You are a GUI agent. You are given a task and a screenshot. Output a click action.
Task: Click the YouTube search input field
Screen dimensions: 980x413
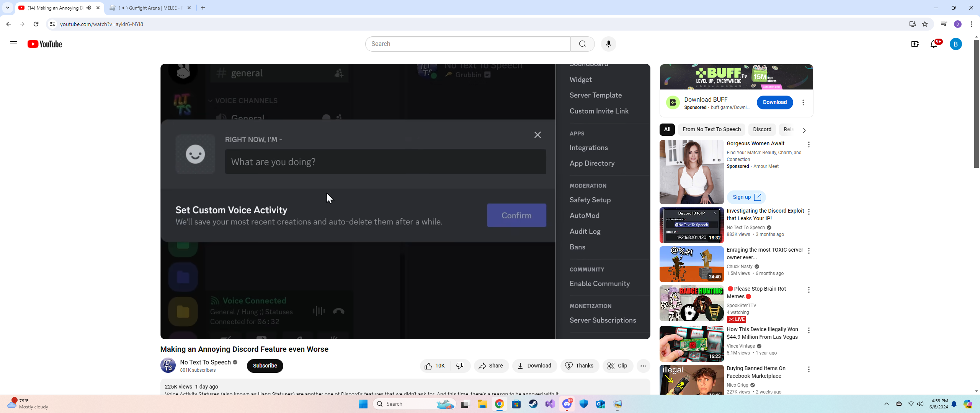click(468, 44)
